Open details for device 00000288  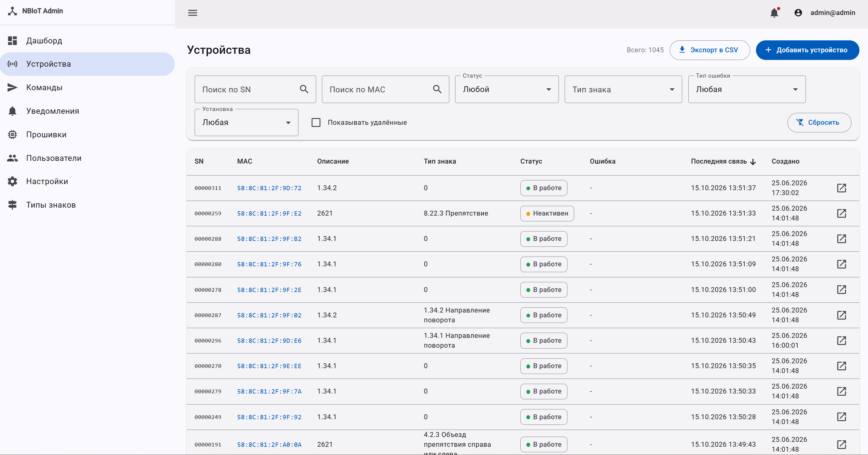(x=841, y=239)
